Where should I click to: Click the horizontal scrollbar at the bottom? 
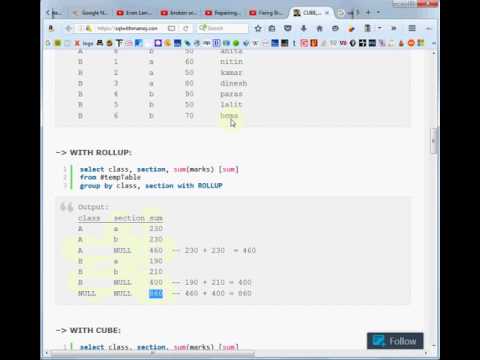(x=153, y=353)
